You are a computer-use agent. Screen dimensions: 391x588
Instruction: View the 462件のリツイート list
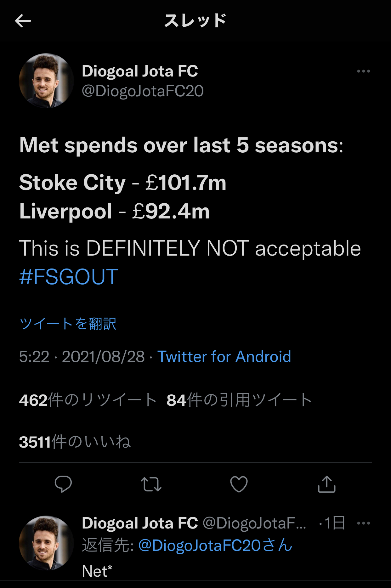click(x=88, y=400)
